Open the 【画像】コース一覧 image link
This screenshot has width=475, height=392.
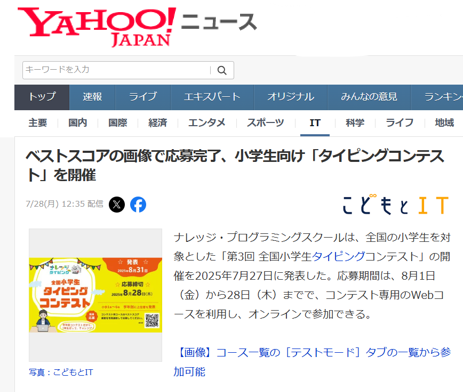tap(312, 362)
